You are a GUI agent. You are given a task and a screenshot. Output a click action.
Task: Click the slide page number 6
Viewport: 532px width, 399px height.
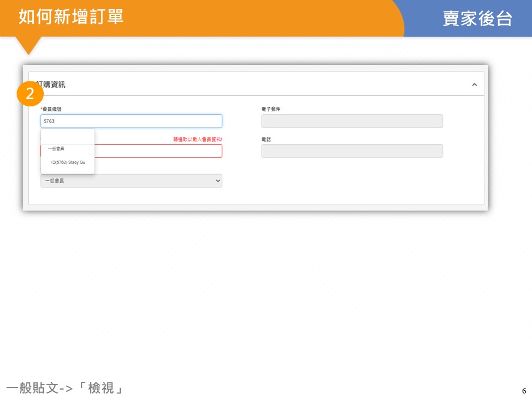pyautogui.click(x=524, y=391)
